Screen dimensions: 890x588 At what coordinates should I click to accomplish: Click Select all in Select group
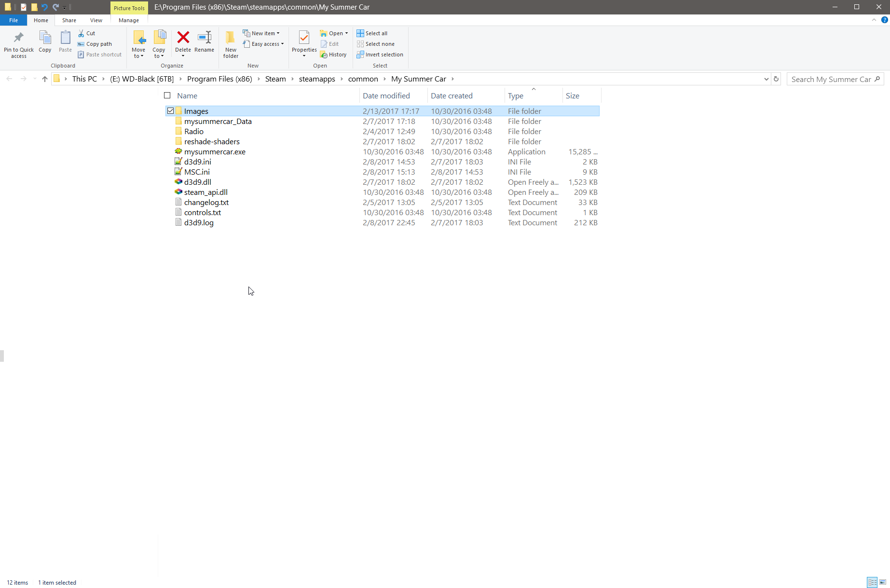pos(372,33)
